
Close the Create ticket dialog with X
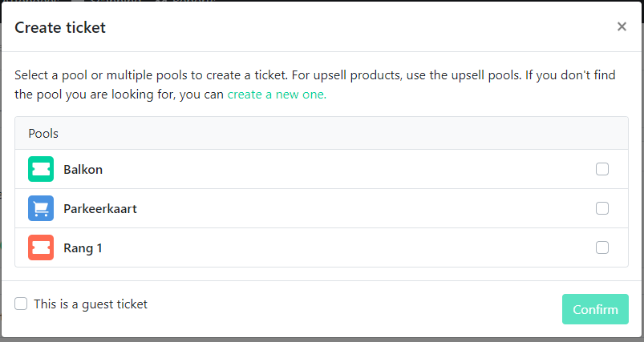click(622, 26)
